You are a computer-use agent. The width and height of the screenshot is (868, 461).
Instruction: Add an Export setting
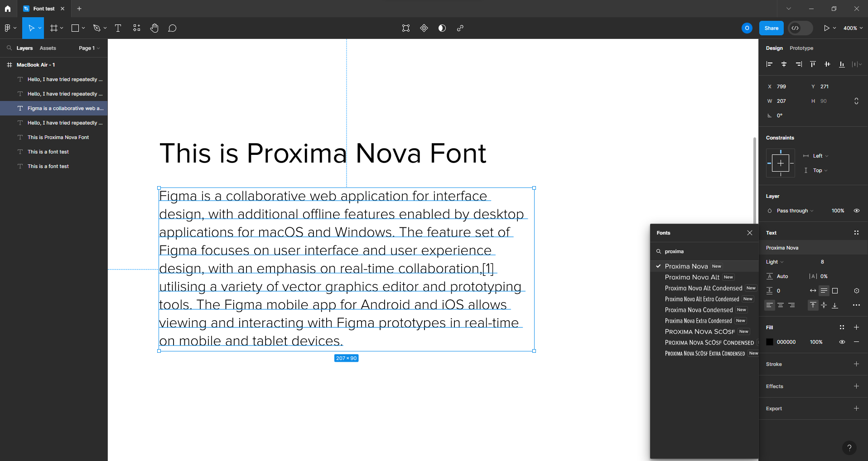pos(856,408)
